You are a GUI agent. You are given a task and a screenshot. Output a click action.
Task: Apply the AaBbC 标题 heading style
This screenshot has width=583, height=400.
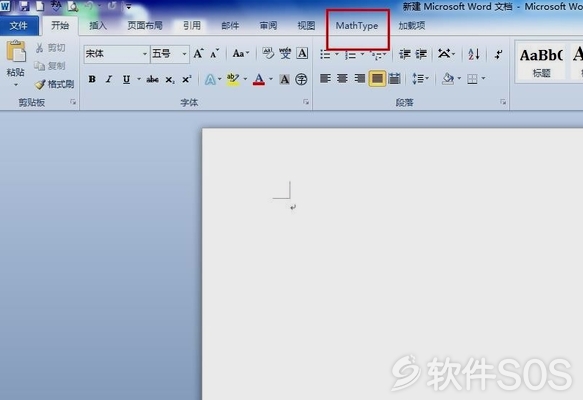click(x=541, y=62)
